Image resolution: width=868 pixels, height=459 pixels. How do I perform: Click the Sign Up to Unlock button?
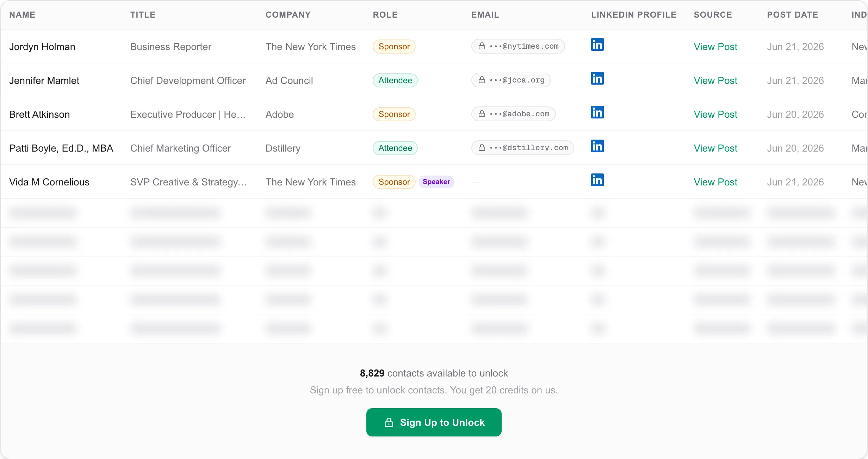point(434,422)
